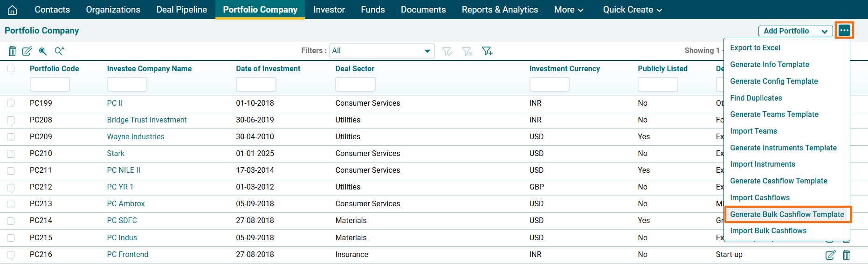Delete the PC216 row using its trash icon
The width and height of the screenshot is (868, 264).
click(846, 255)
